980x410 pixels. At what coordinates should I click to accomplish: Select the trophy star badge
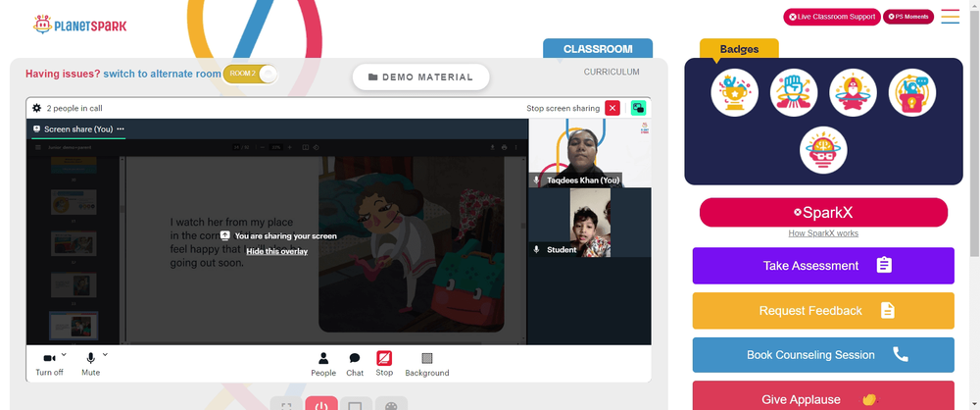[734, 92]
